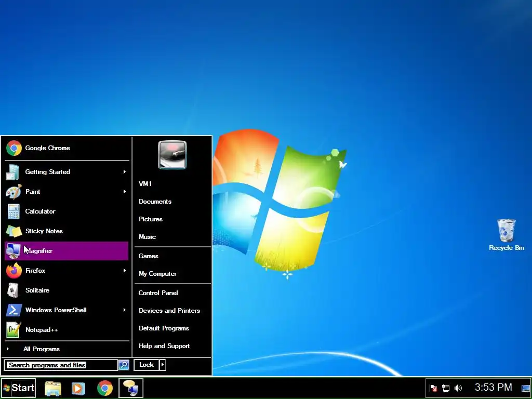Launch Windows Media Player from taskbar
The height and width of the screenshot is (399, 532).
[x=78, y=389]
